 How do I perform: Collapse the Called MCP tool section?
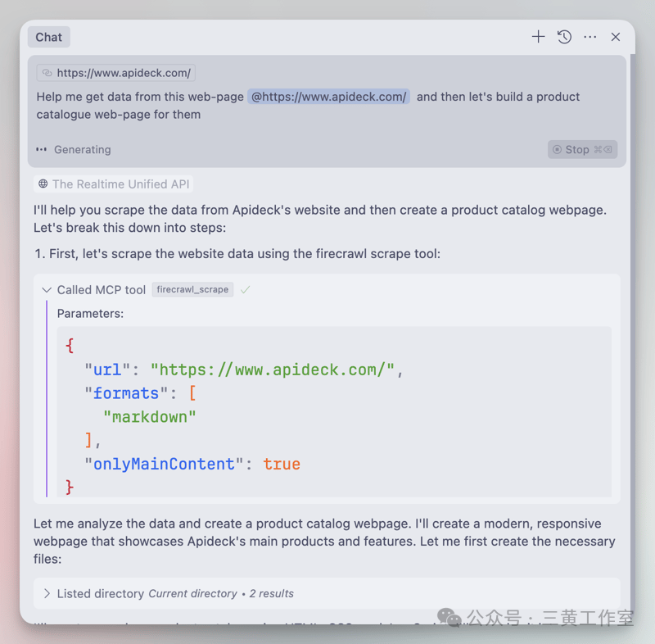click(x=47, y=290)
